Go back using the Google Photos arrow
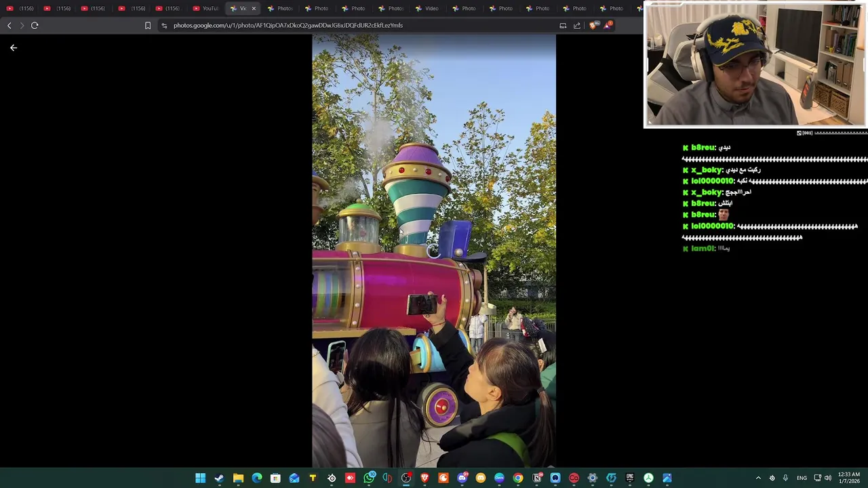868x488 pixels. click(x=14, y=47)
